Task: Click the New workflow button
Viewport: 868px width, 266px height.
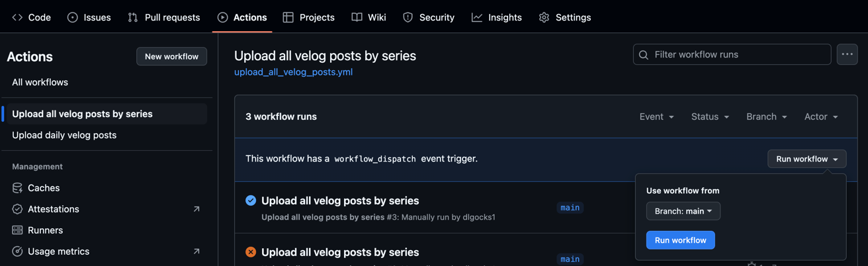Action: click(171, 56)
